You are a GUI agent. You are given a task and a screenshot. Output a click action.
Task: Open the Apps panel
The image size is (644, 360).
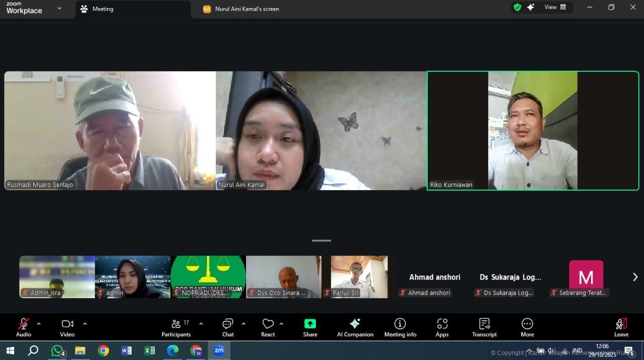click(x=442, y=328)
